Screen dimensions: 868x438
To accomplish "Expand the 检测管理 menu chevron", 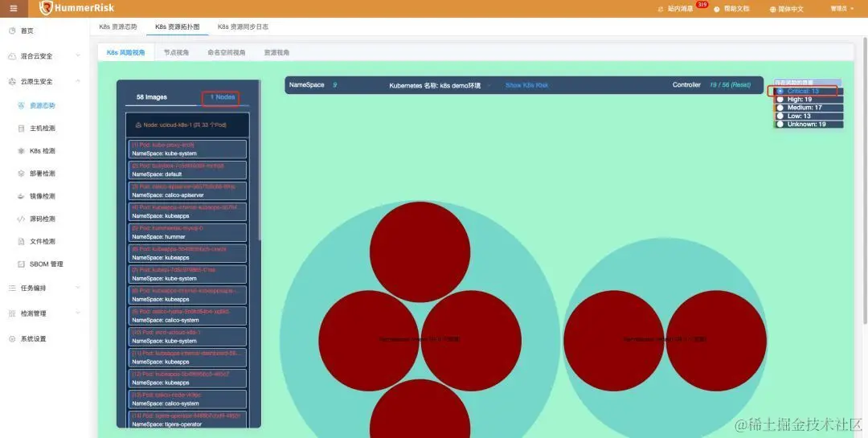I will (x=77, y=313).
